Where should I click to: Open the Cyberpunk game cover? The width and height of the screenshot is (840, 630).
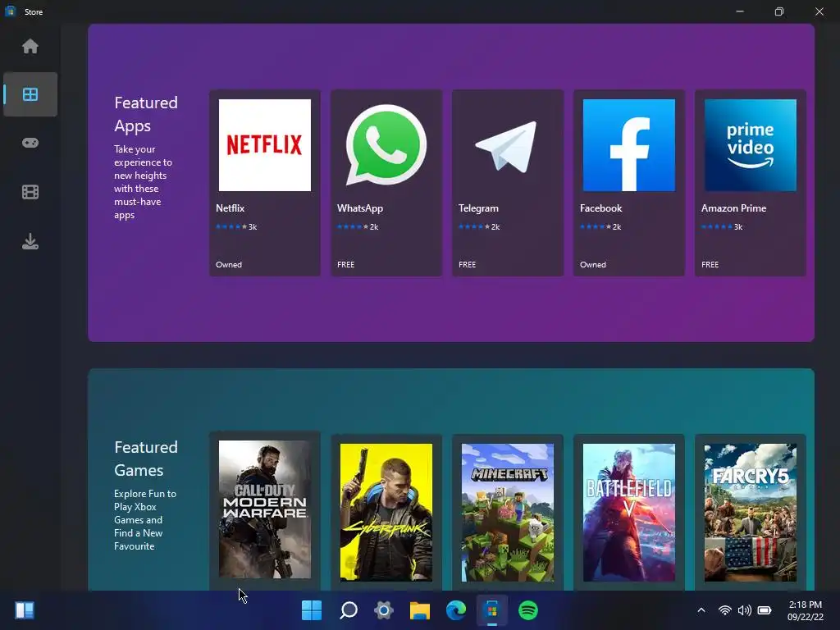(x=386, y=512)
